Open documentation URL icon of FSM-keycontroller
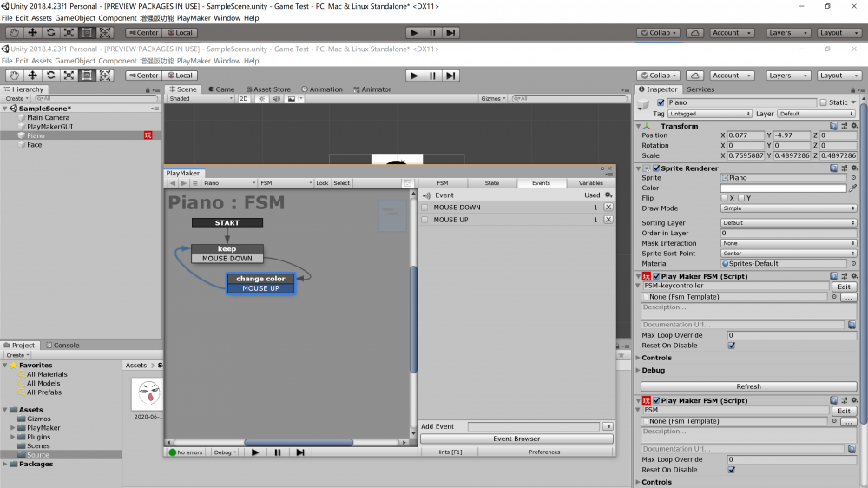The image size is (868, 488). [x=852, y=325]
